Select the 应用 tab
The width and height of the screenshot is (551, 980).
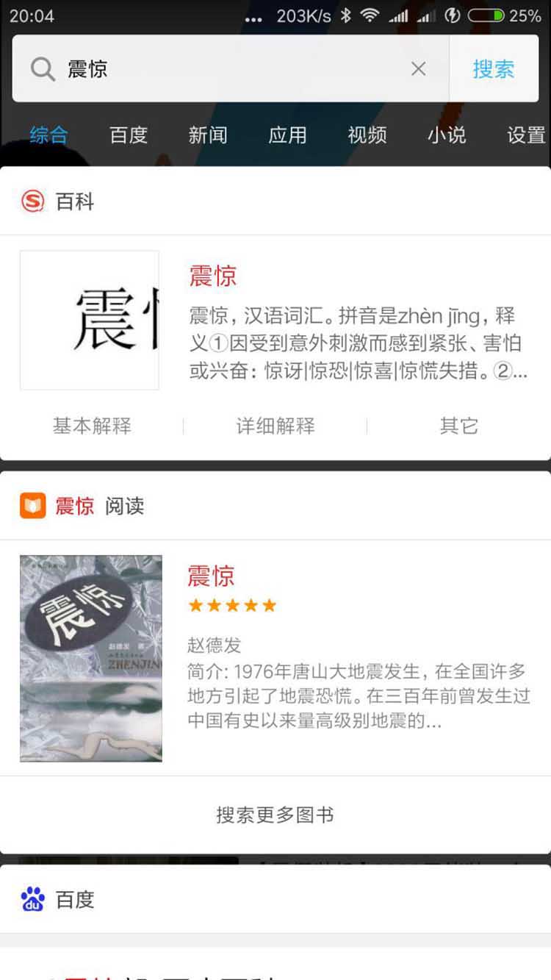(x=287, y=135)
